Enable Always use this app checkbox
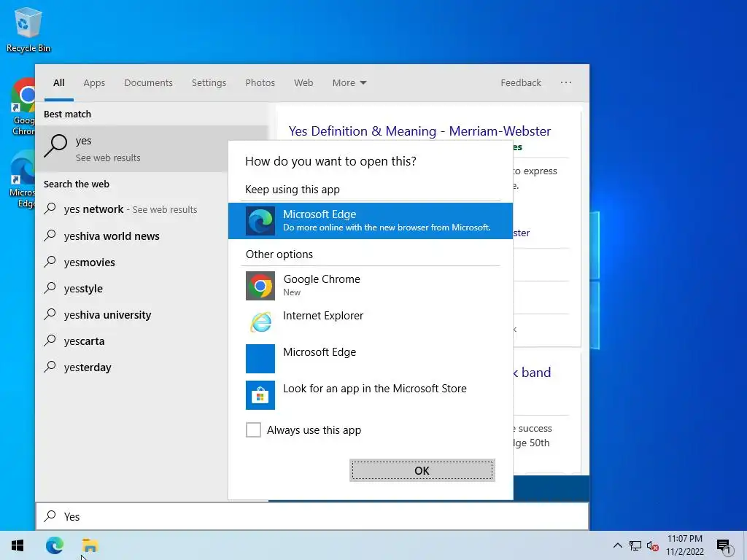The height and width of the screenshot is (560, 747). 253,429
